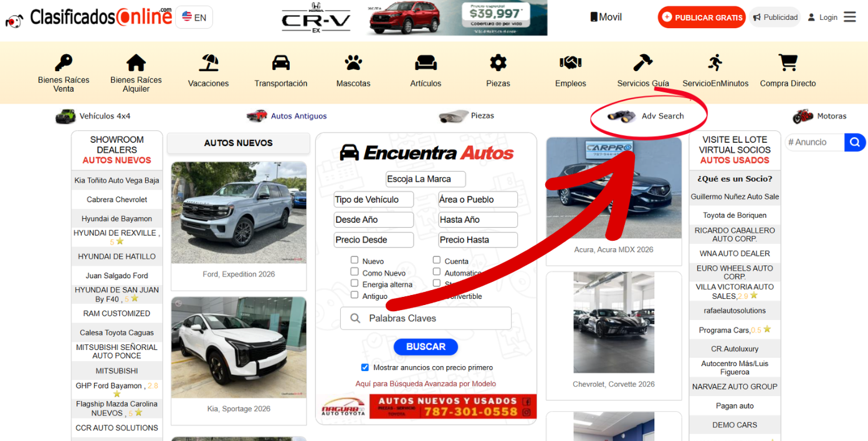Select the Vacaciones beach umbrella icon
868x441 pixels.
[209, 62]
